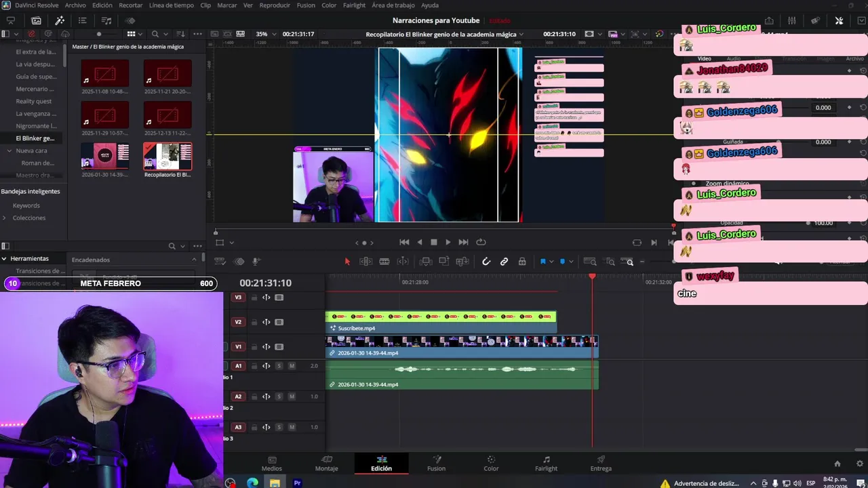Viewport: 868px width, 488px height.
Task: Select the V1 video clip 2026-01-30 14-39-44.mp4
Action: [x=461, y=346]
